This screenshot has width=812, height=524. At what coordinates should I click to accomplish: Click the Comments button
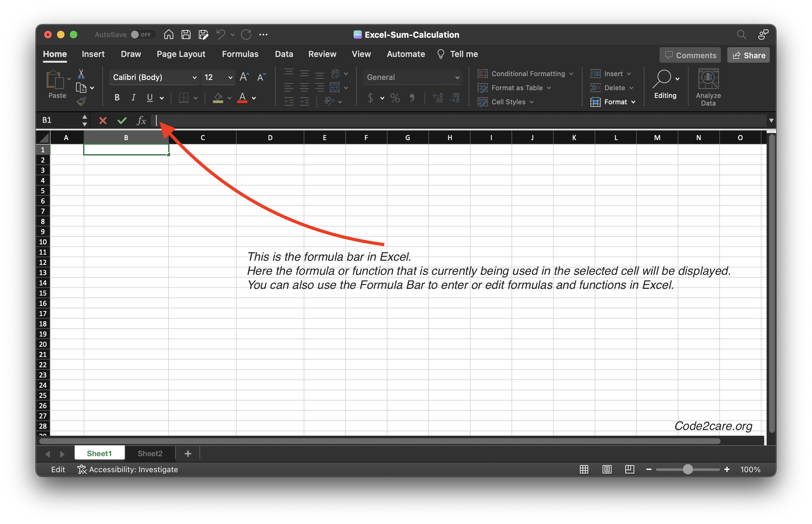click(x=690, y=55)
